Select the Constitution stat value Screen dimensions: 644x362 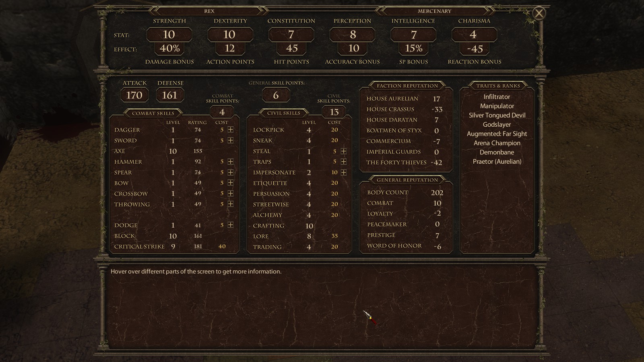pos(291,35)
